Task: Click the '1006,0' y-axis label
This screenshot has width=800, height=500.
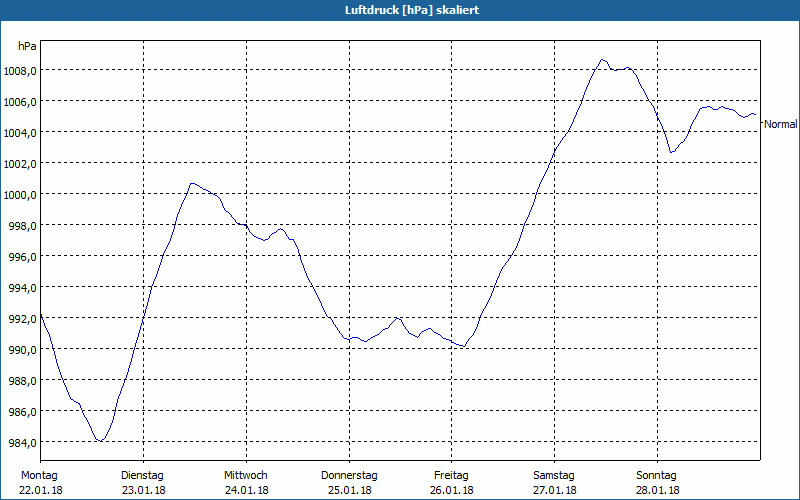Action: (x=20, y=102)
